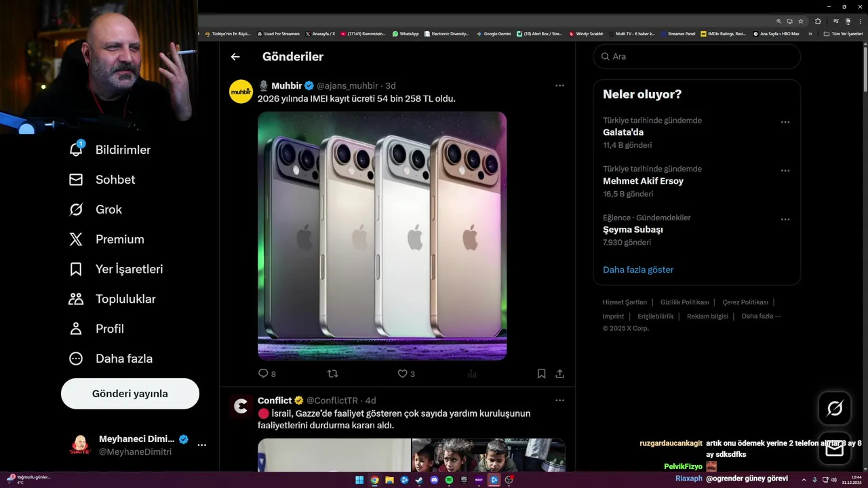Open Conflict profile avatar
The height and width of the screenshot is (488, 868).
click(x=241, y=406)
